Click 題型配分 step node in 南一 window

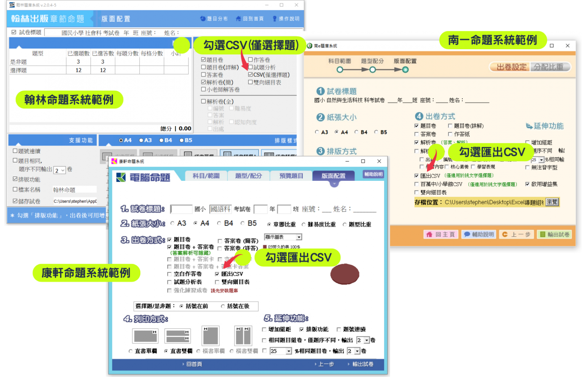(x=373, y=70)
